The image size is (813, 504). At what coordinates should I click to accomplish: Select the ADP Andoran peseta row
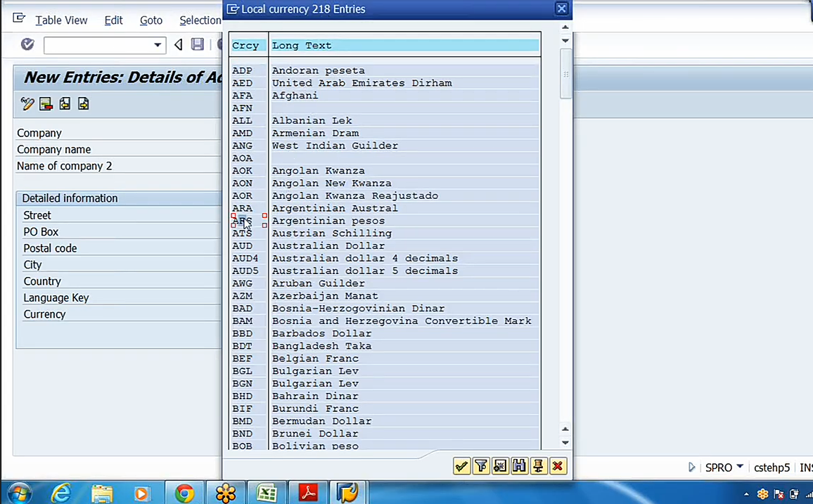click(385, 70)
